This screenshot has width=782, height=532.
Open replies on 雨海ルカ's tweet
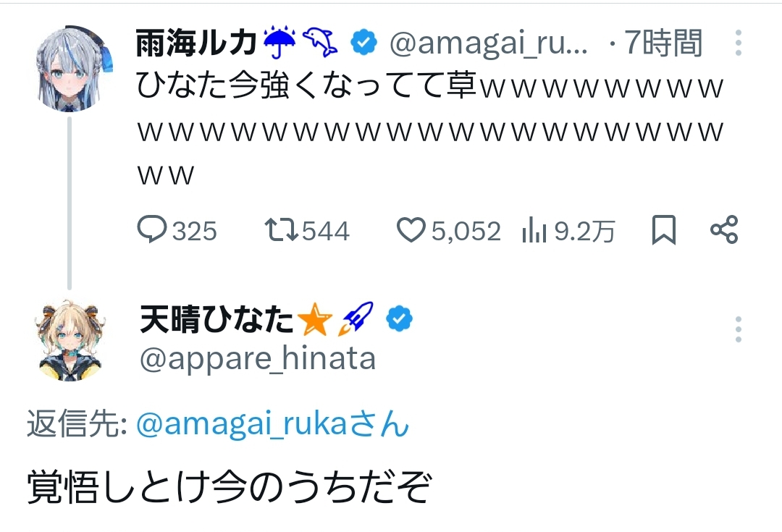tap(152, 230)
